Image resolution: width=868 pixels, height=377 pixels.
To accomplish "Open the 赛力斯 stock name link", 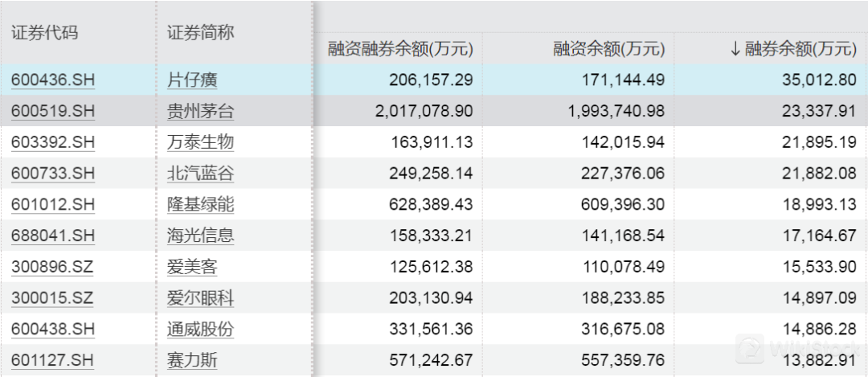I will tap(192, 360).
